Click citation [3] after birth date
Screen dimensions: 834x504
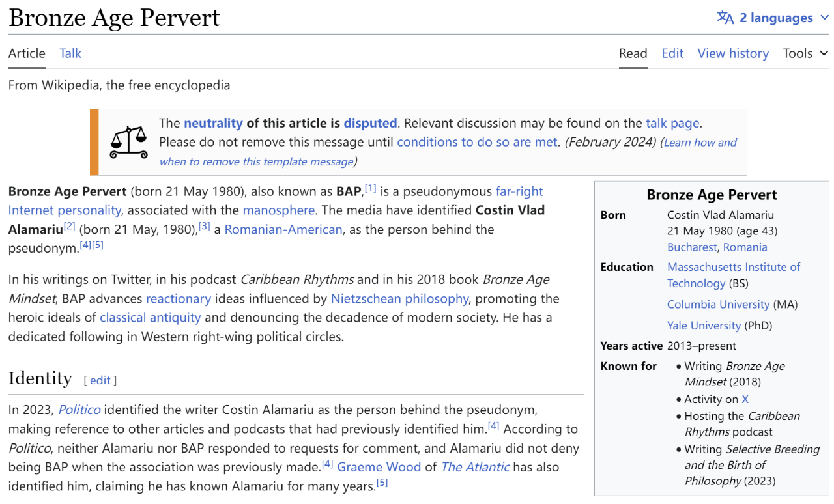205,226
